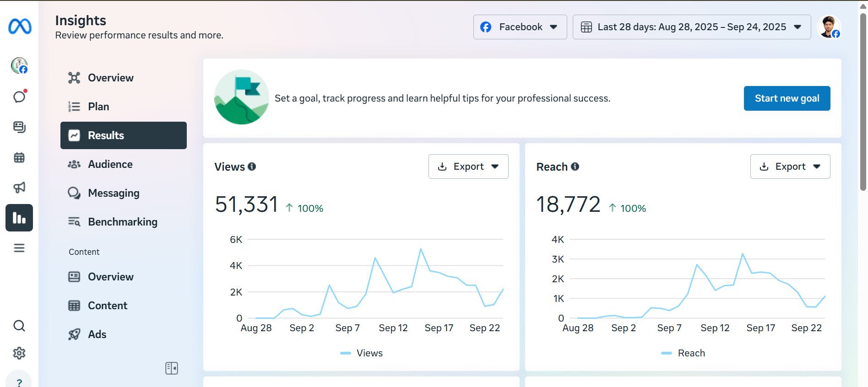Expand the Views Export dropdown

click(468, 167)
